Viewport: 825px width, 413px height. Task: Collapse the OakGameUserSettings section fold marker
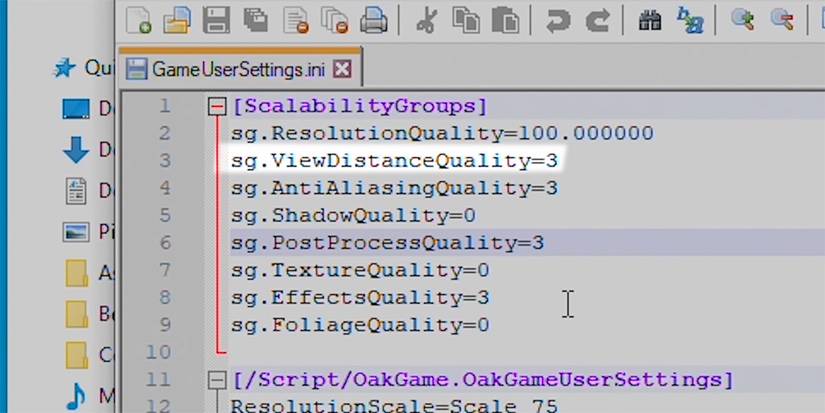pyautogui.click(x=216, y=380)
